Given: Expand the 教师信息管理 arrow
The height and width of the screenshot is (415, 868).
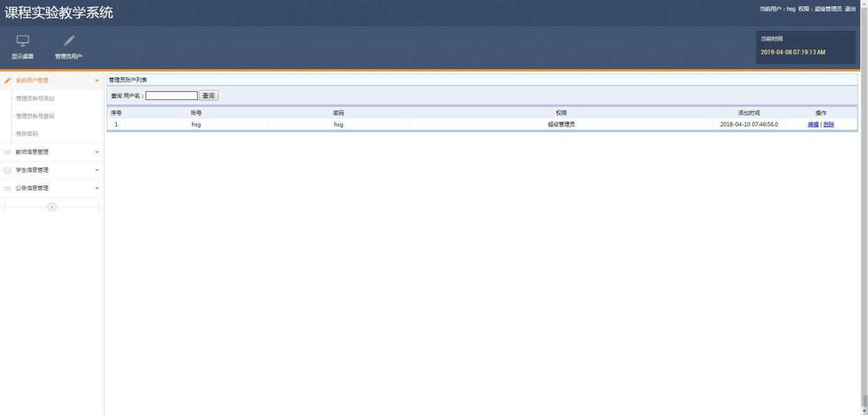Looking at the screenshot, I should click(97, 152).
